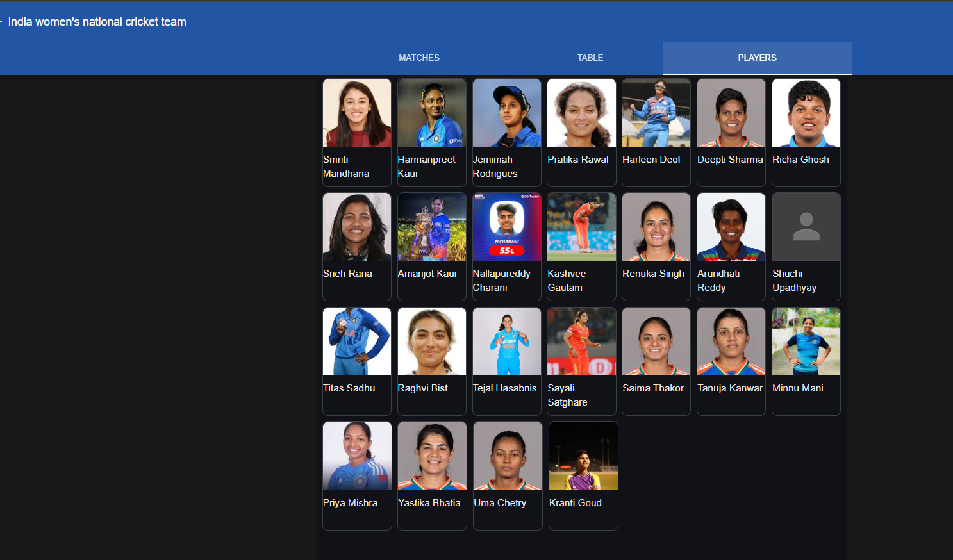Open Renuka Singh's player photo
Image resolution: width=953 pixels, height=560 pixels.
(656, 227)
